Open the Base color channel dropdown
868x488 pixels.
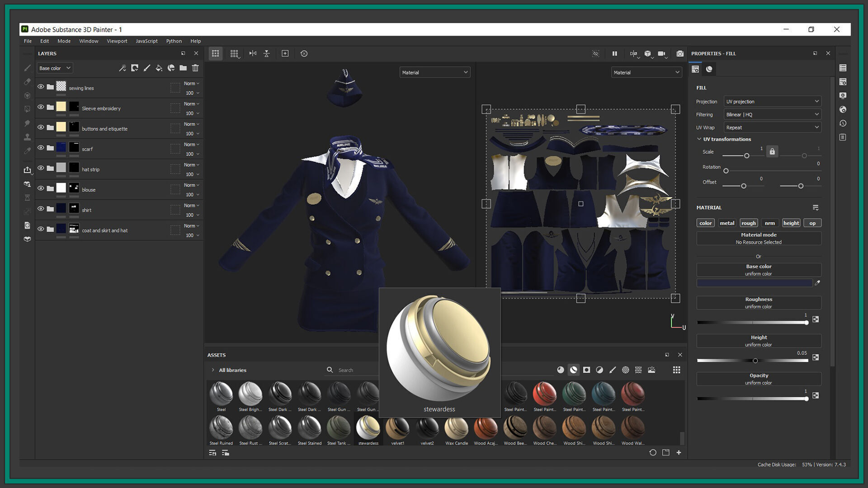[55, 68]
